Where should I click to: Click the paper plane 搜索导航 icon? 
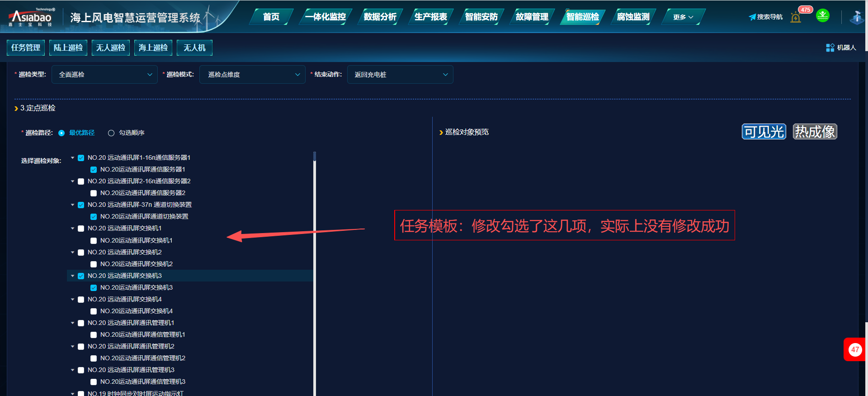[x=752, y=17]
